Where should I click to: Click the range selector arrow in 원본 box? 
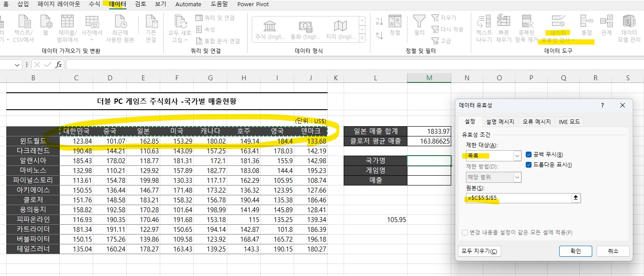click(576, 198)
